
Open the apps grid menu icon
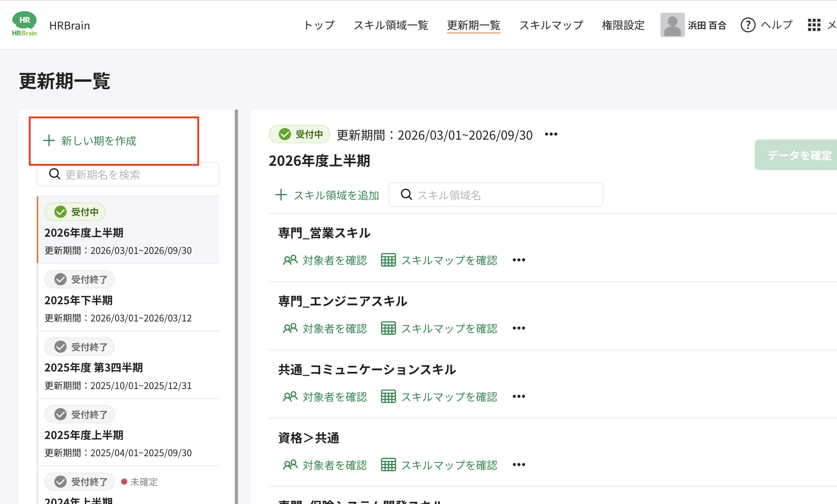click(x=814, y=25)
